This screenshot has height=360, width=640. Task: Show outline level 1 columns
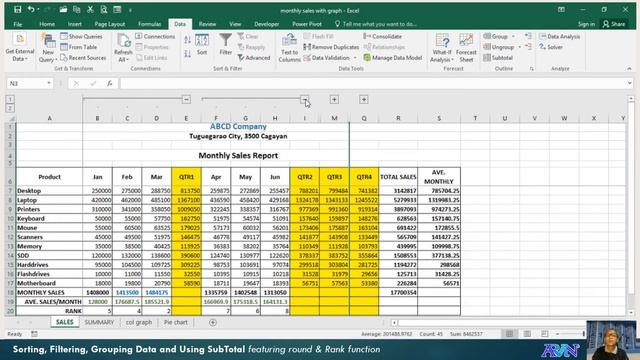(10, 99)
